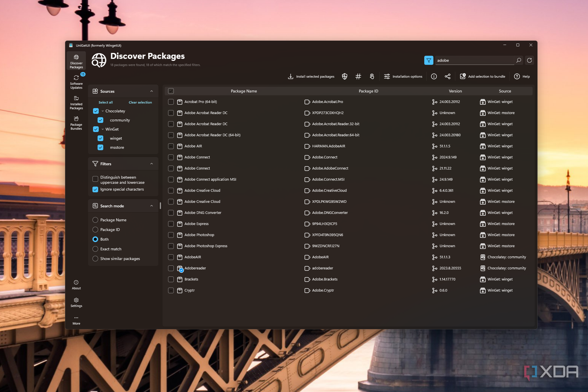588x392 pixels.
Task: Select Adobe Photoshop Express row text
Action: click(206, 246)
